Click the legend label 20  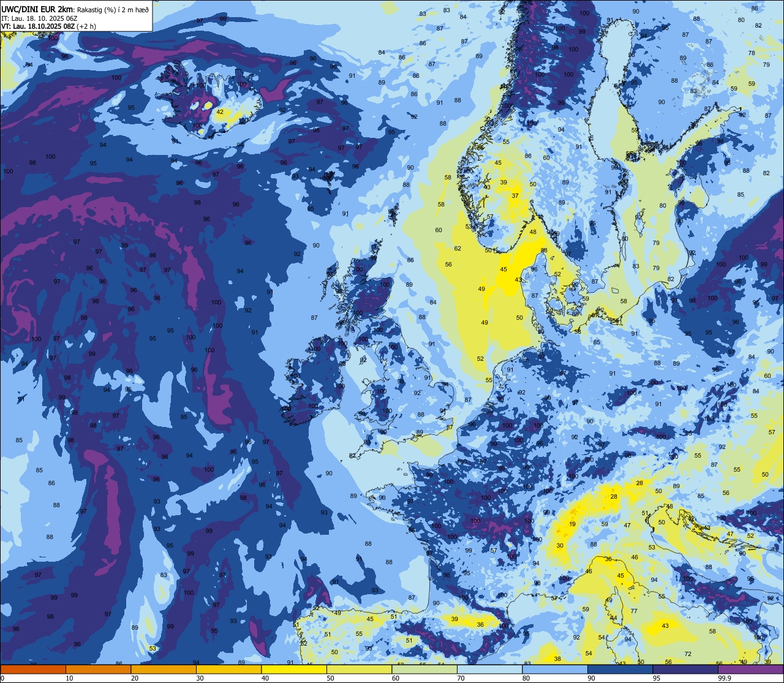point(135,678)
